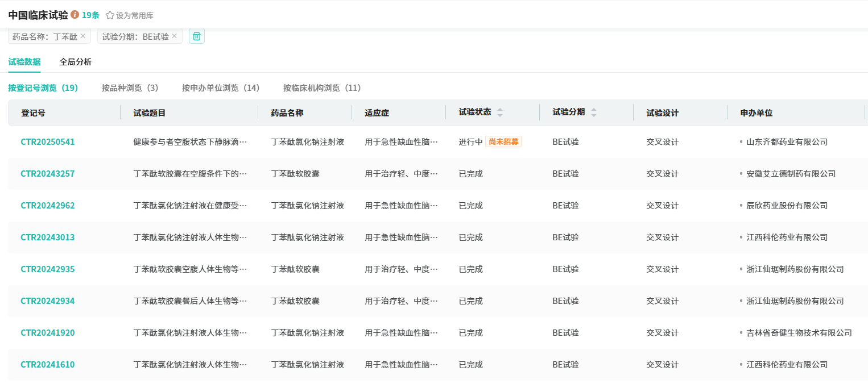This screenshot has width=868, height=388.
Task: Click the info icon beside 中国临床试验
Action: (x=75, y=15)
